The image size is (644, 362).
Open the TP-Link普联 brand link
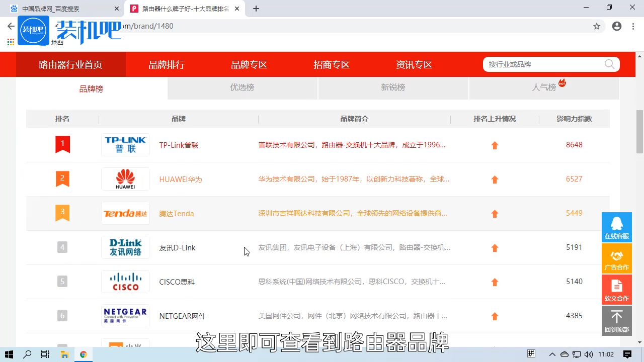pos(179,145)
